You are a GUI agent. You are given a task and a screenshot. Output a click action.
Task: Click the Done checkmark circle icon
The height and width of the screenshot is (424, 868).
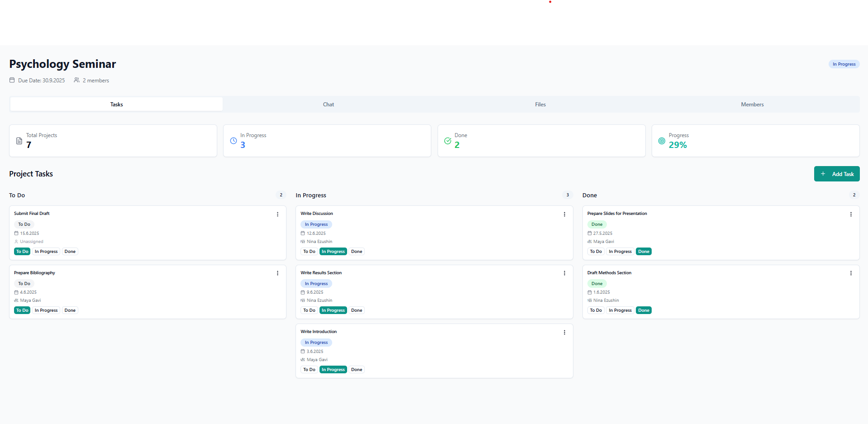click(x=448, y=141)
